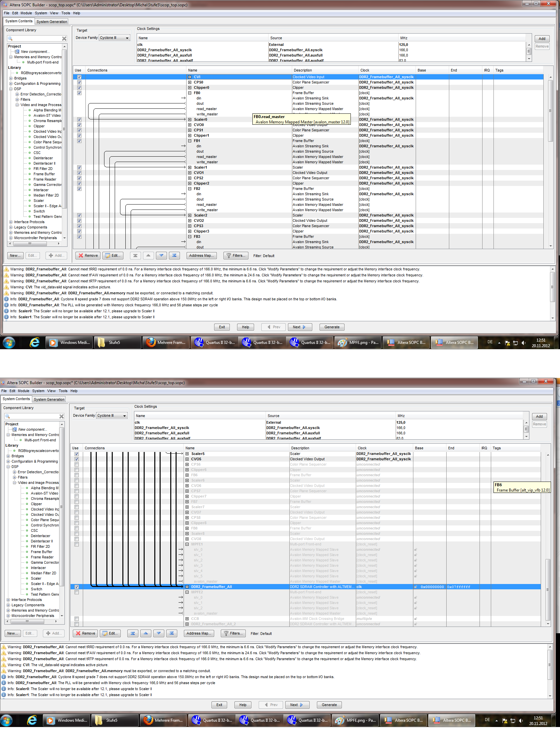Click Scaler0 info icon in upper message list
560x733 pixels.
click(x=6, y=311)
